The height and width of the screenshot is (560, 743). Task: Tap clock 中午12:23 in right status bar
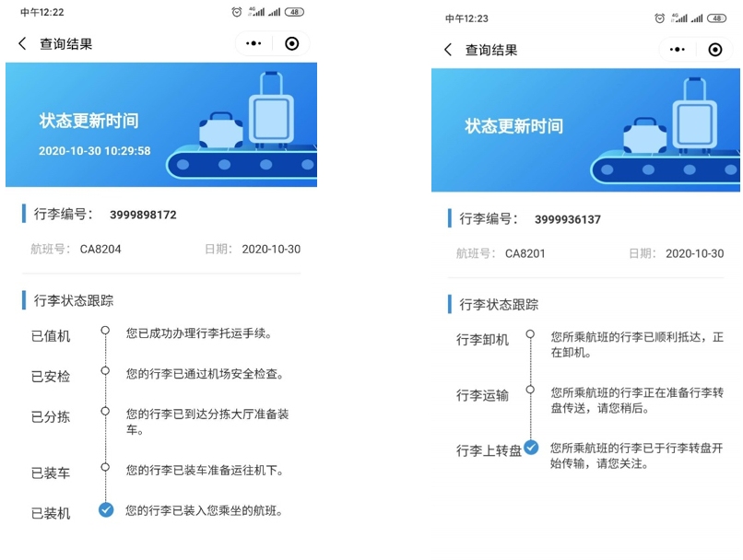[x=466, y=18]
